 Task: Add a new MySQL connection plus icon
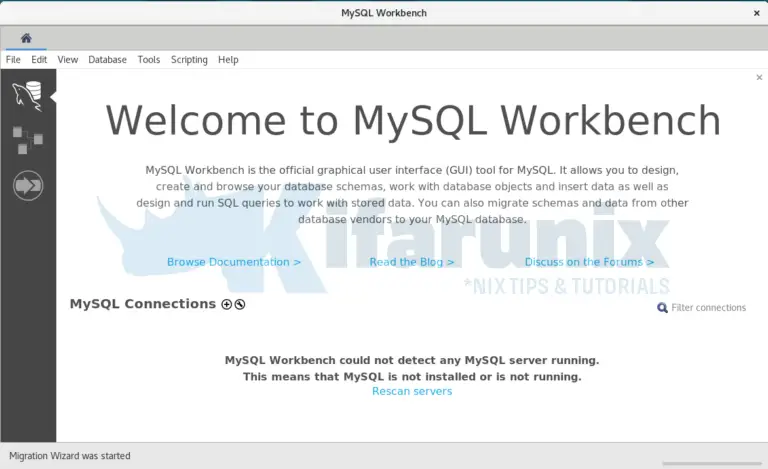(x=226, y=305)
